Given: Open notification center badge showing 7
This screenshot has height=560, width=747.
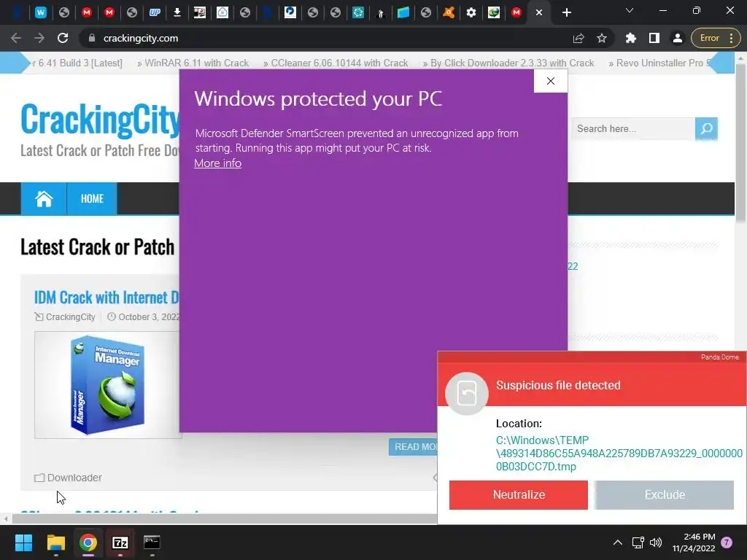Looking at the screenshot, I should tap(727, 542).
